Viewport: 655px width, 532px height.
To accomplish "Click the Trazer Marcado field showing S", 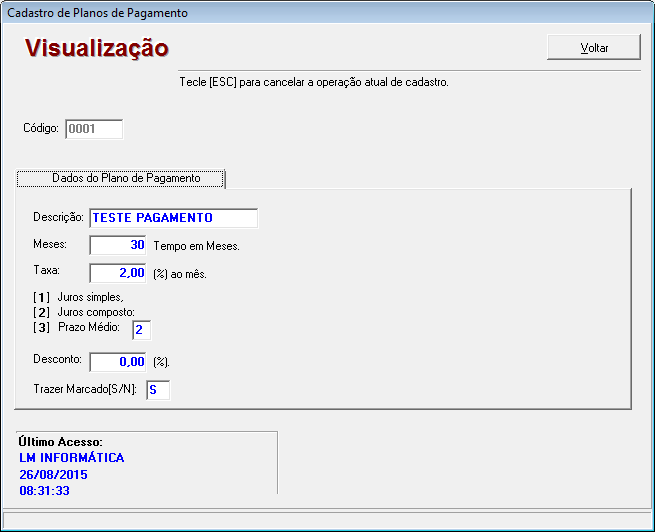I will [x=158, y=390].
